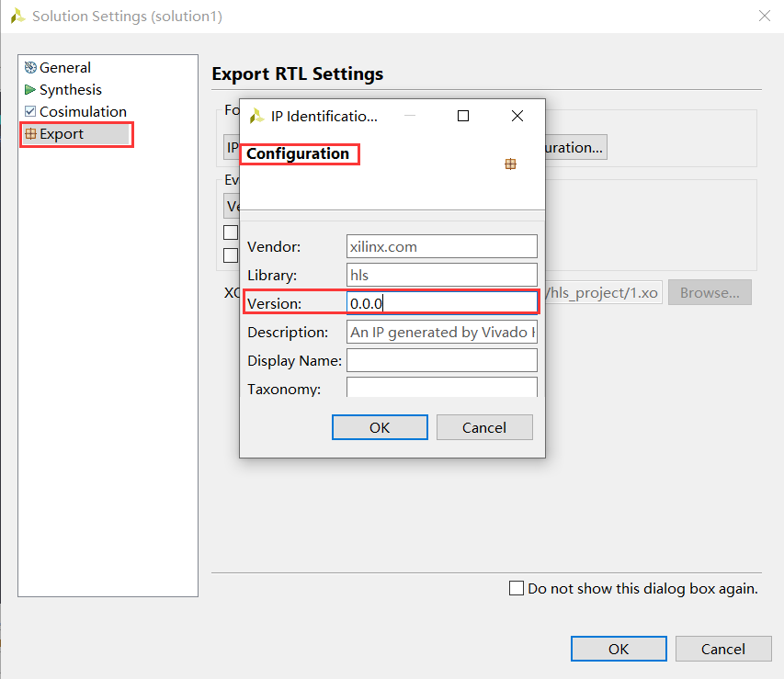Click the Library field containing hls
784x679 pixels.
pos(441,275)
